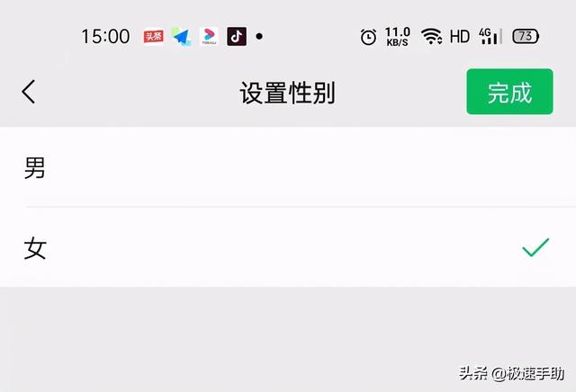576x392 pixels.
Task: Tap the 头条 text in the watermark
Action: click(x=473, y=374)
